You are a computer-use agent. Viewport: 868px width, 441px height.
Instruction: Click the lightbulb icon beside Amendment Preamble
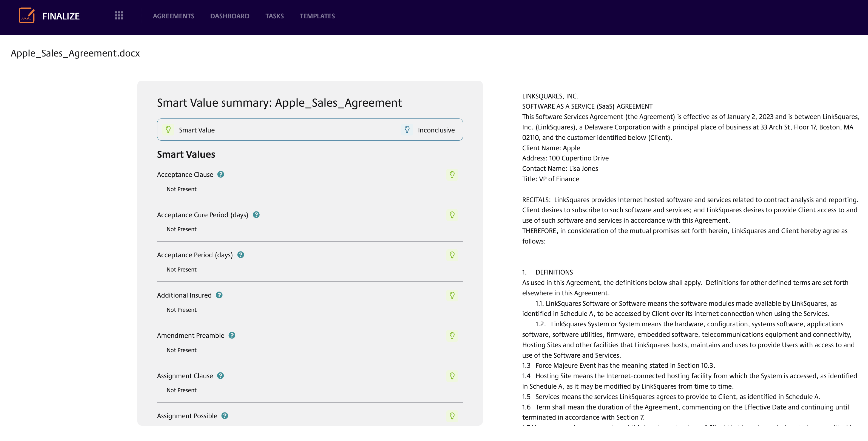click(x=452, y=335)
